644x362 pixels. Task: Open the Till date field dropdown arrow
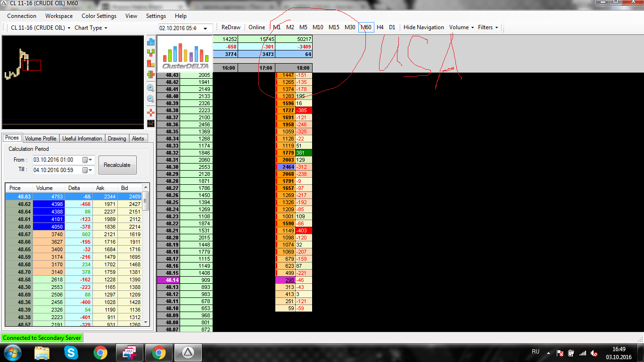pos(91,170)
